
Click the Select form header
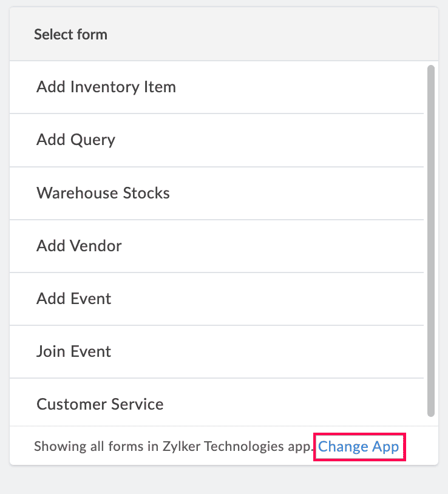(x=70, y=35)
